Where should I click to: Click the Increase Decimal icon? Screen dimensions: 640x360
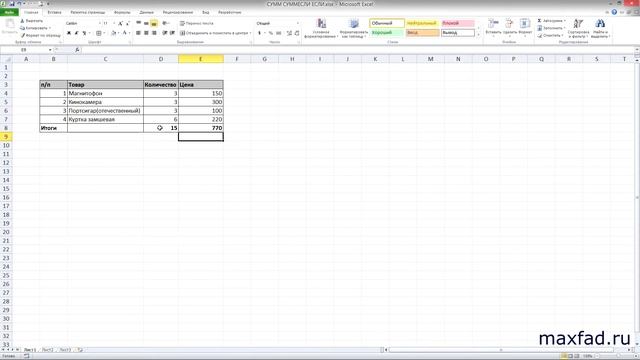[x=289, y=33]
